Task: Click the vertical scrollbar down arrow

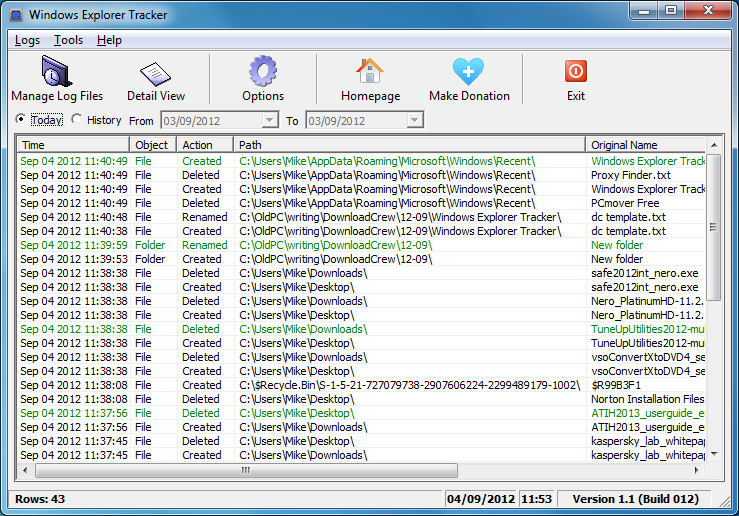Action: point(713,454)
